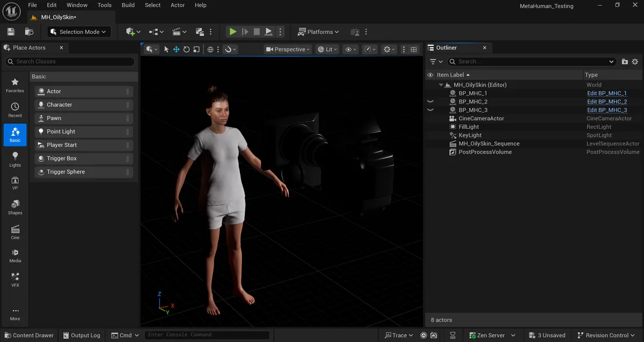Create a new folder in the Outliner
The image size is (644, 342).
pos(625,62)
